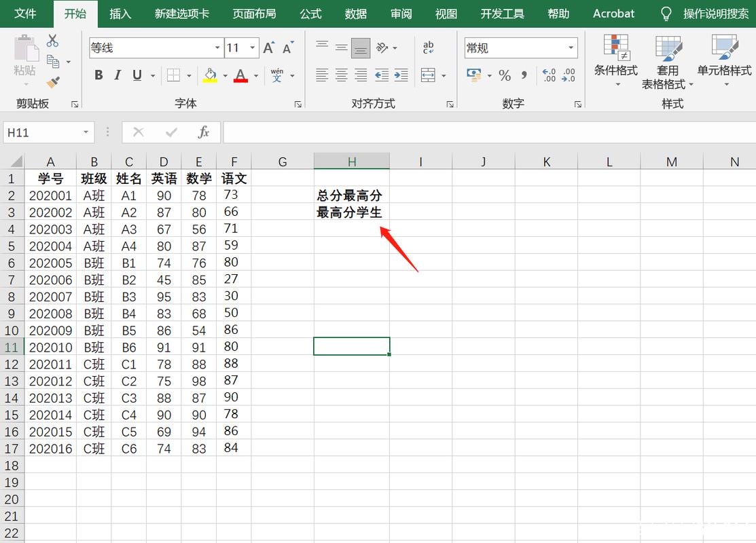Expand the Name Box dropdown arrow
Viewport: 756px width, 543px height.
(x=86, y=132)
